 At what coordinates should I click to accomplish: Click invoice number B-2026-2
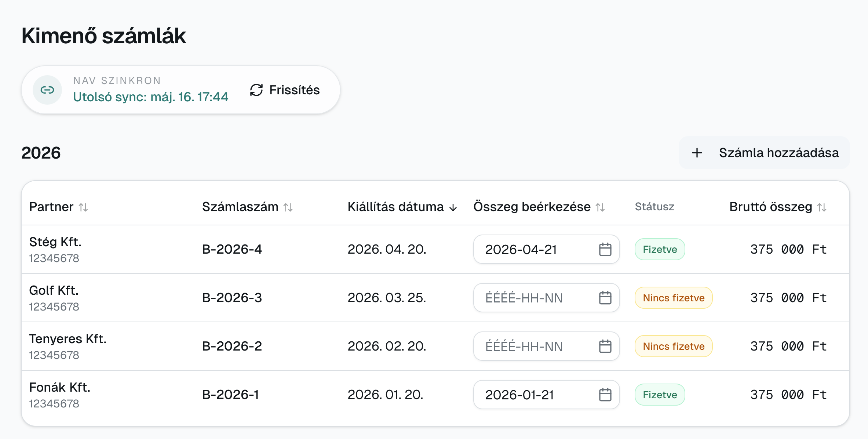(x=232, y=346)
